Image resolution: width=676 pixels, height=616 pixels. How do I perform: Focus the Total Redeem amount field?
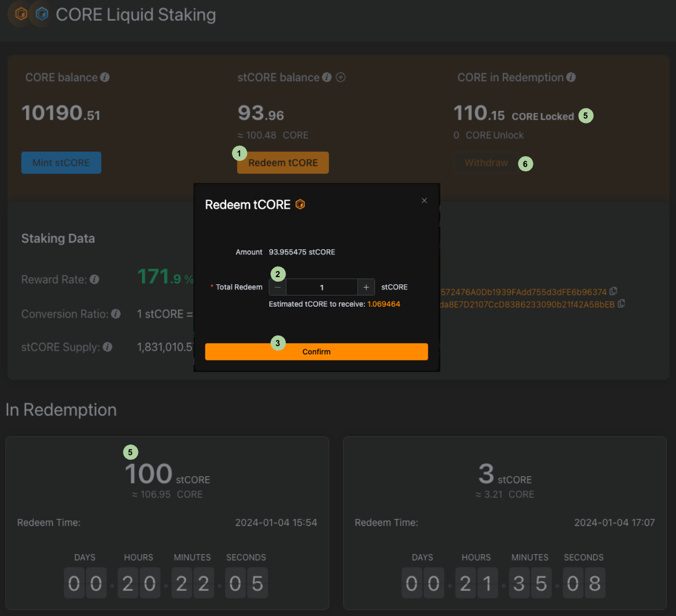(x=322, y=287)
